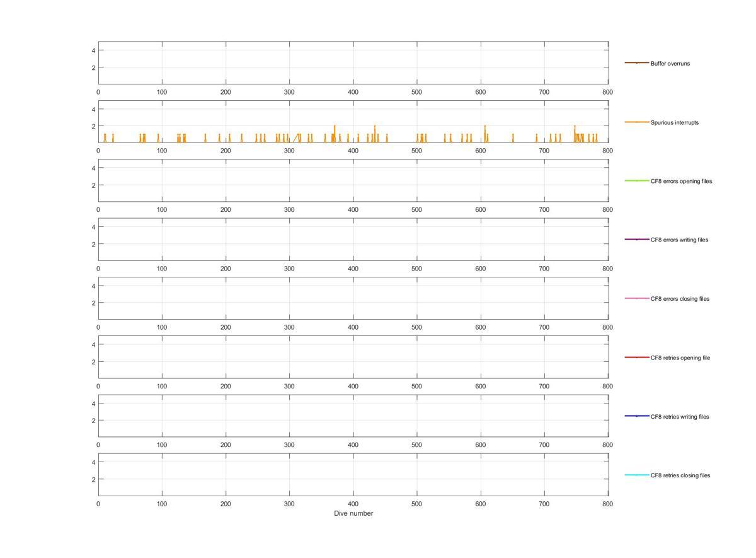Click the CF8 retries opening file legend label
This screenshot has width=756, height=558.
pos(680,358)
